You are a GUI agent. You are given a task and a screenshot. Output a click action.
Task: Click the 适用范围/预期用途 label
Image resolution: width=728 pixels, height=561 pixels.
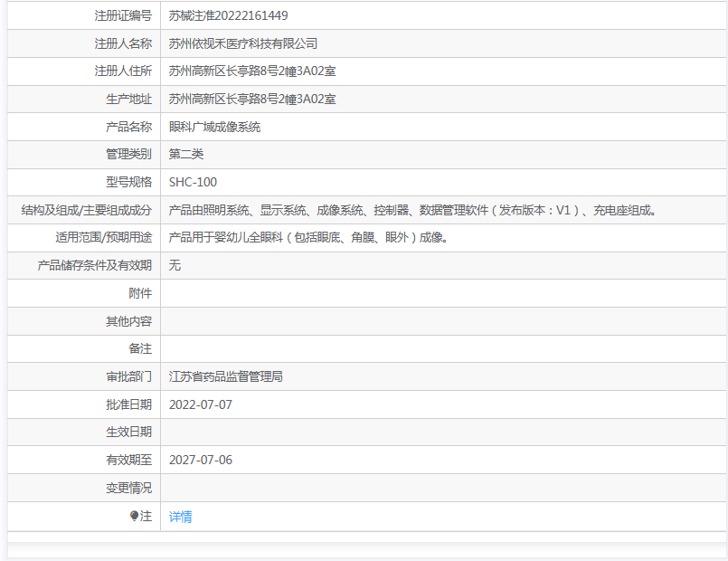point(103,238)
